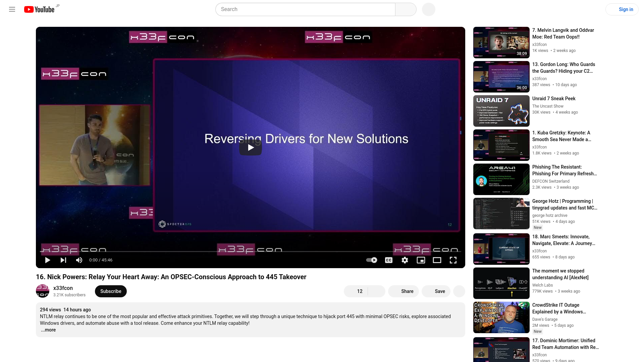Open Dominic Mortimer Unified Red Team video
This screenshot has width=644, height=362.
pyautogui.click(x=565, y=344)
